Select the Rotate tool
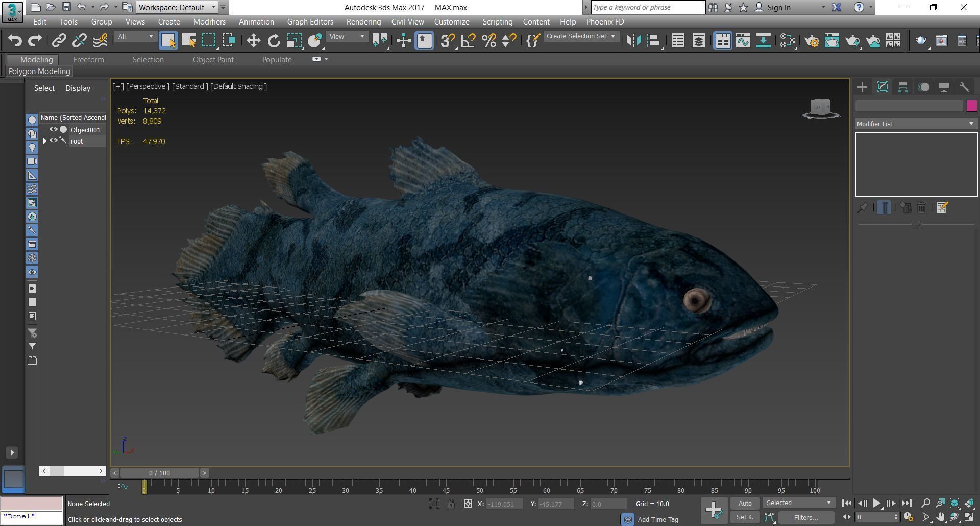The height and width of the screenshot is (526, 980). (x=274, y=40)
